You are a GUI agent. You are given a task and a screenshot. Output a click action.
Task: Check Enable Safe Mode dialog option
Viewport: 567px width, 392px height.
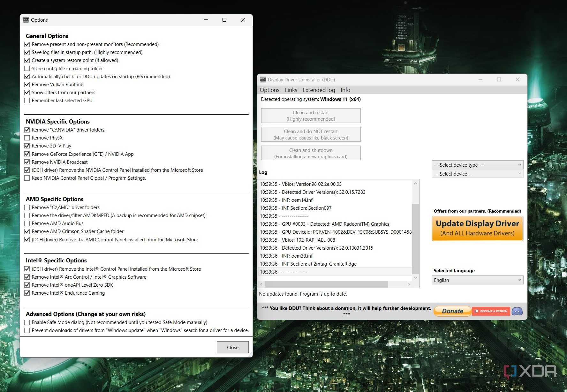(27, 322)
